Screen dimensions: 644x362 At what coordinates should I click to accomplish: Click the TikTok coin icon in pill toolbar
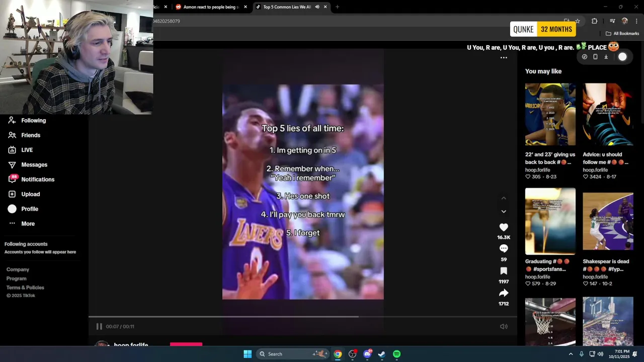pyautogui.click(x=584, y=57)
